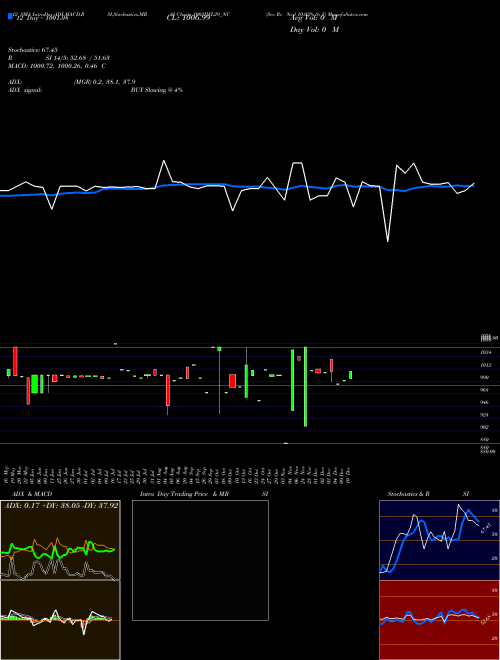Click the 67.43 value label on Stochastics chart
The image size is (500, 660).
pos(486,528)
